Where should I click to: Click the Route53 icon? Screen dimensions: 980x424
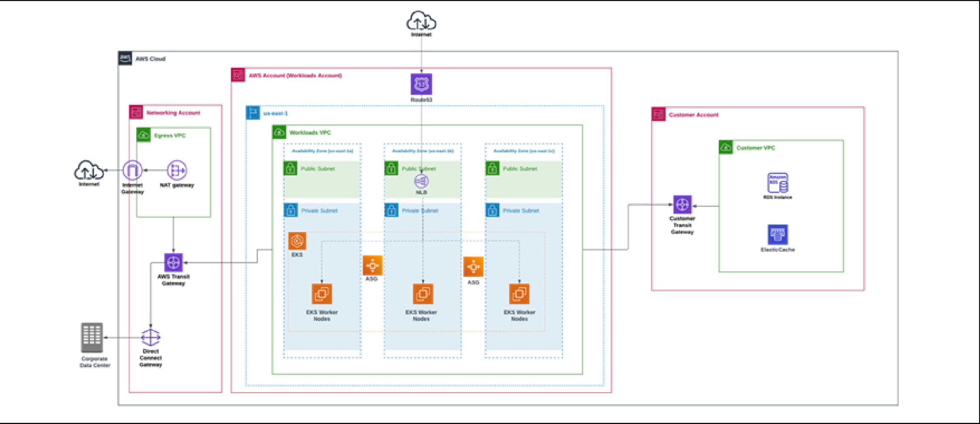point(421,84)
